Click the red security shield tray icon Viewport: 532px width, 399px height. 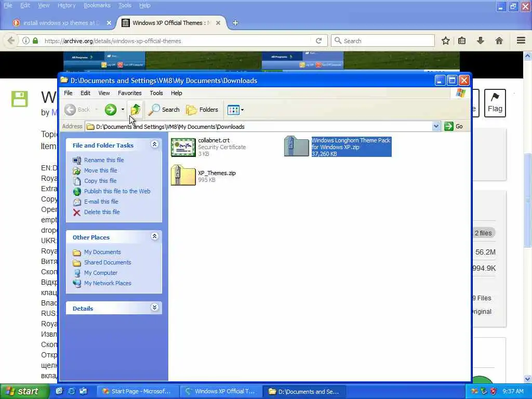[494, 391]
